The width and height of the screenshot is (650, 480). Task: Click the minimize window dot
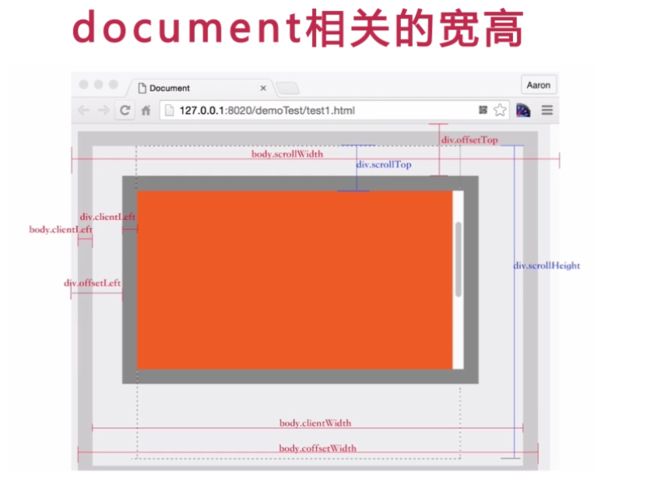pos(99,85)
